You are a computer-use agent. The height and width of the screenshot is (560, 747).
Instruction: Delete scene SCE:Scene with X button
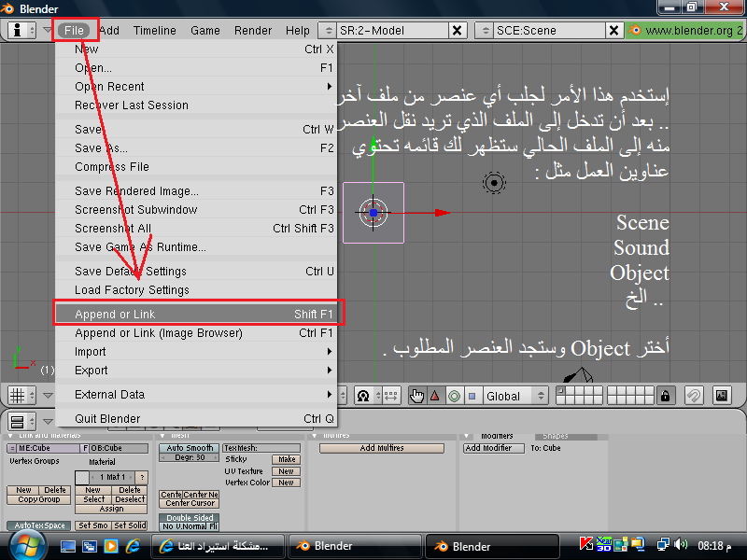click(x=614, y=31)
